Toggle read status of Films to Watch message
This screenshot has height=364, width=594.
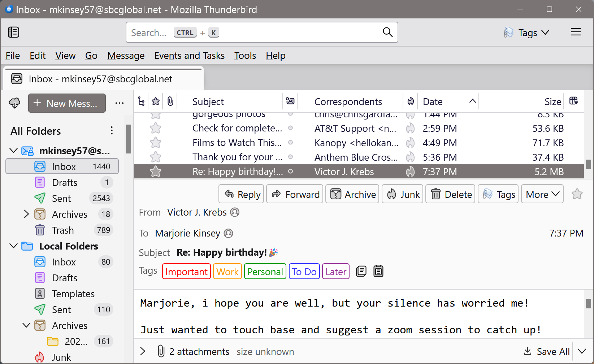click(x=290, y=142)
